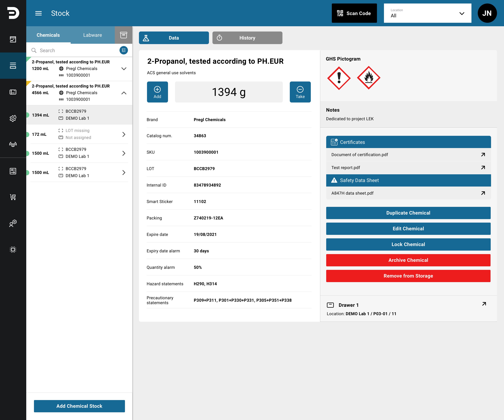
Task: Click the Take quantity button
Action: [300, 92]
